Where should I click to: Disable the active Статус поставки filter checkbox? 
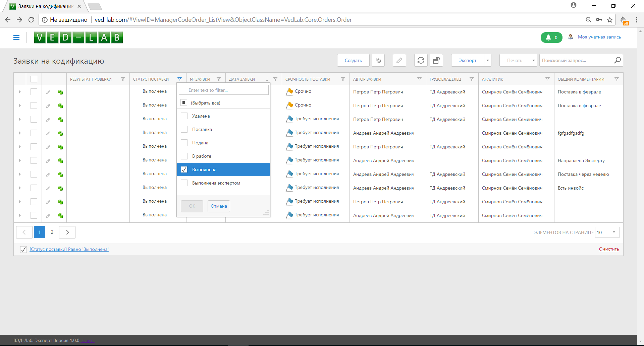(x=23, y=249)
